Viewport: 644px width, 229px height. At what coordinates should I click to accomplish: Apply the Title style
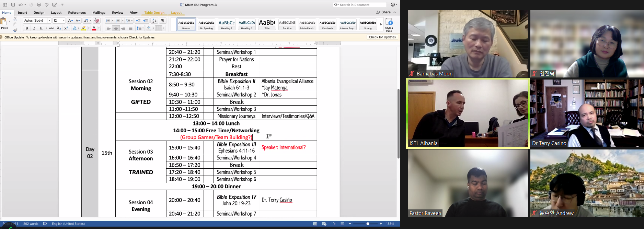tap(267, 24)
